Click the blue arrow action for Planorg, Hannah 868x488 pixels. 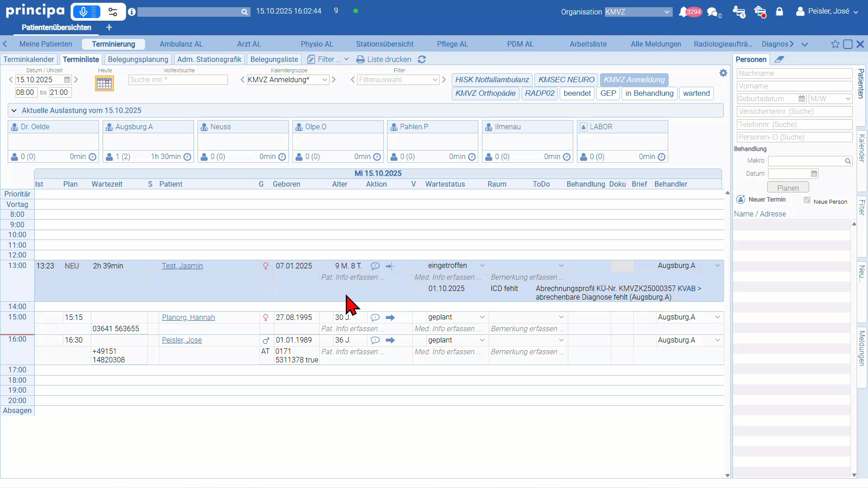[391, 318]
